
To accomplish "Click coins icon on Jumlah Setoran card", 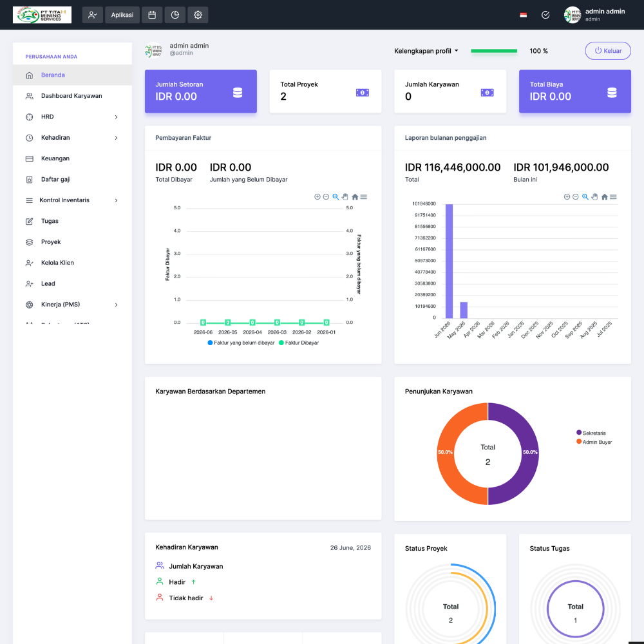I will (x=238, y=93).
